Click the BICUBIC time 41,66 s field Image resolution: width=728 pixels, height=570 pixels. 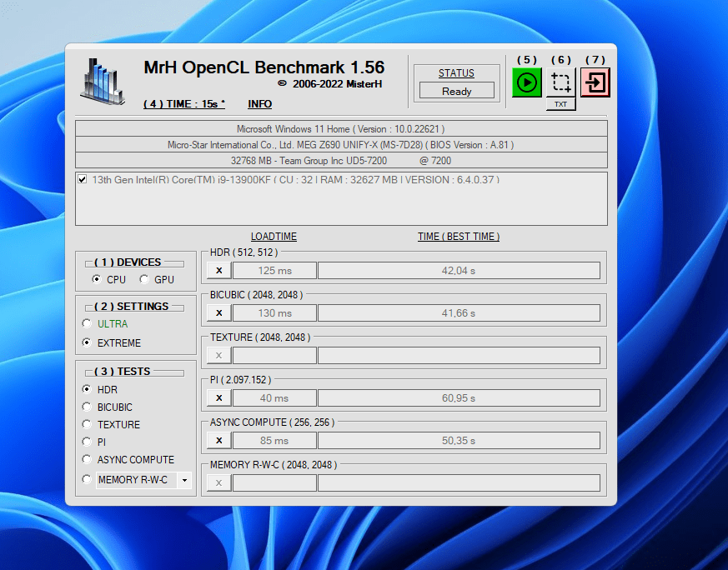coord(459,313)
